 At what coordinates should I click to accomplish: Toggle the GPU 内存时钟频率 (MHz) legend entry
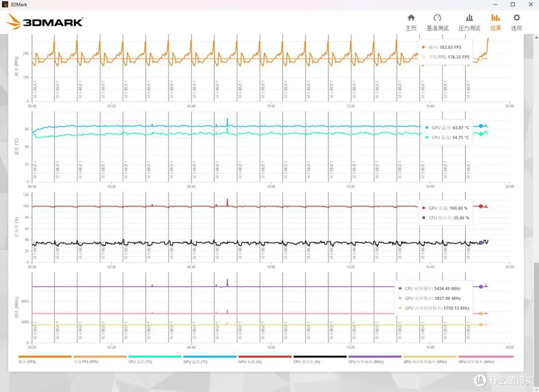[x=430, y=359]
